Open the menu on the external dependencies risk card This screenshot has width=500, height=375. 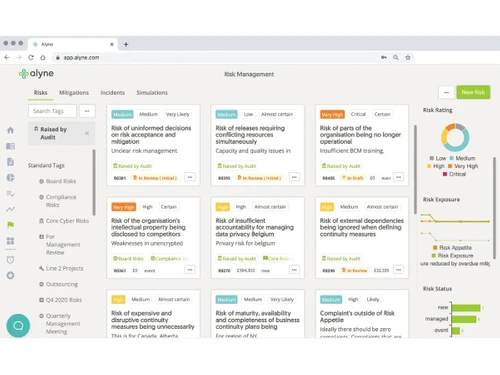coord(399,270)
